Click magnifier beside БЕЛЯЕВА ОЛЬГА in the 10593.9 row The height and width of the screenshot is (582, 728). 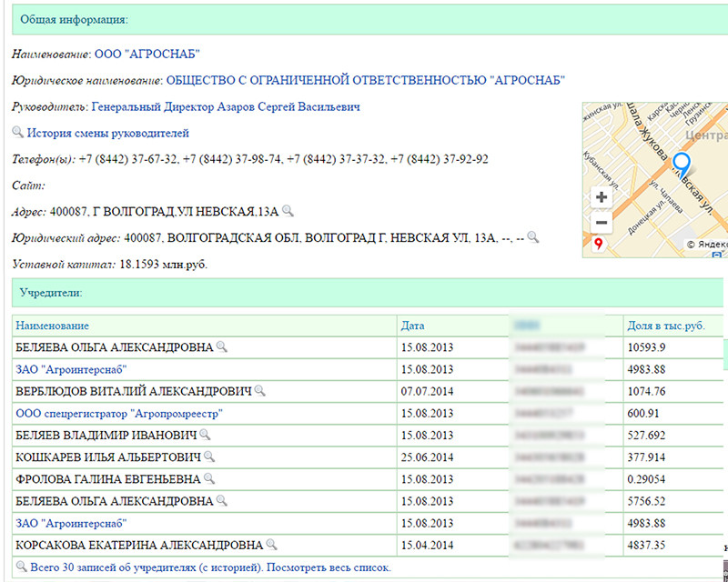point(222,346)
